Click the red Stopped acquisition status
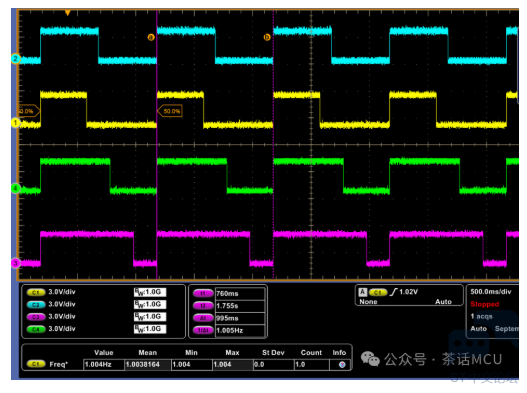 click(485, 304)
